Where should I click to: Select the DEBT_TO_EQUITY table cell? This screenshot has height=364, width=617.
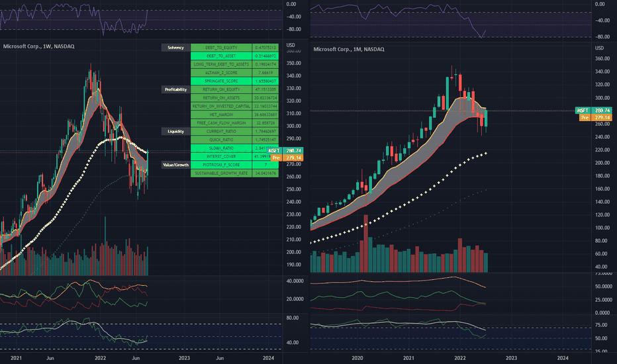pyautogui.click(x=221, y=48)
